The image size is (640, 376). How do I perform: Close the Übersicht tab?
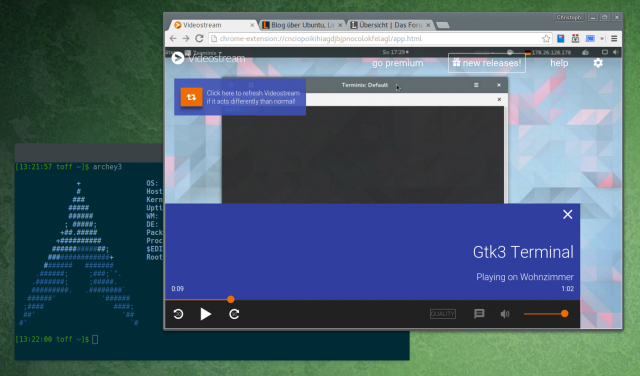tap(428, 25)
